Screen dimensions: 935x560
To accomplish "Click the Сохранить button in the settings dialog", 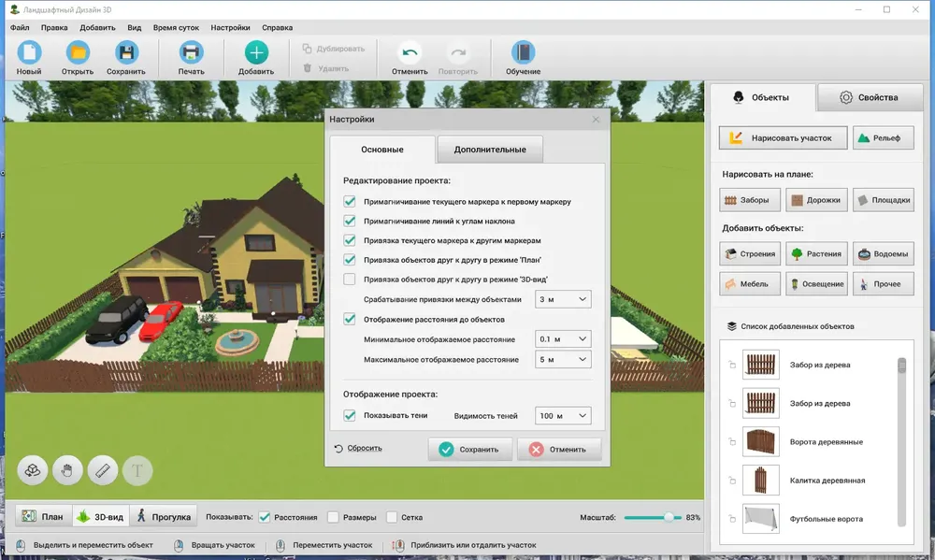I will (x=470, y=449).
